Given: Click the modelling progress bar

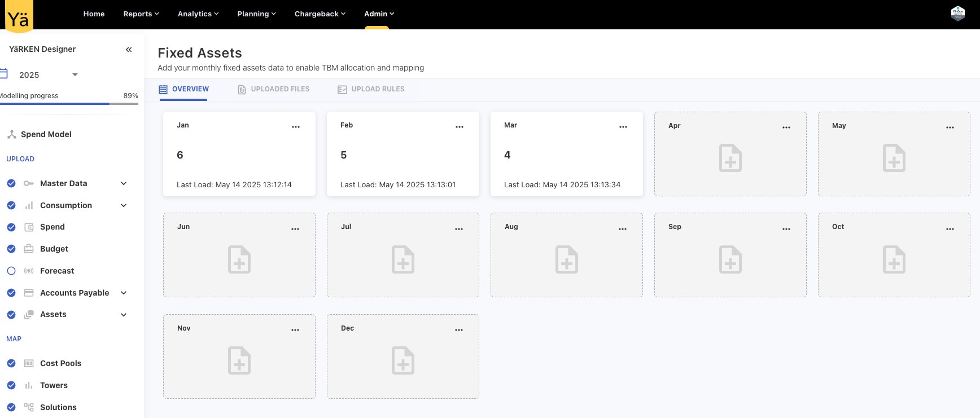Looking at the screenshot, I should pyautogui.click(x=69, y=104).
